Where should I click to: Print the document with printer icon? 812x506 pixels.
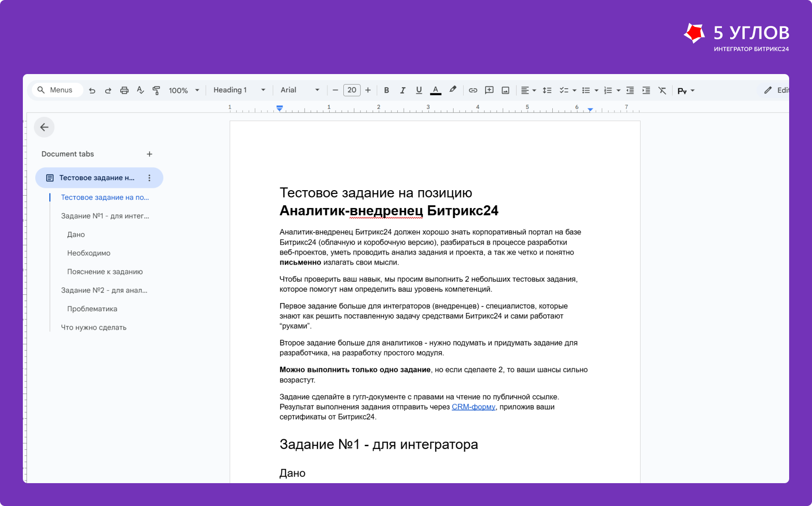124,91
